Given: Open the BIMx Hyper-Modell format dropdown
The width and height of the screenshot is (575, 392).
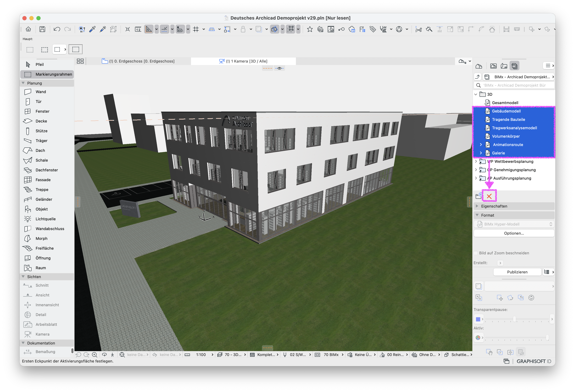Looking at the screenshot, I should 514,224.
